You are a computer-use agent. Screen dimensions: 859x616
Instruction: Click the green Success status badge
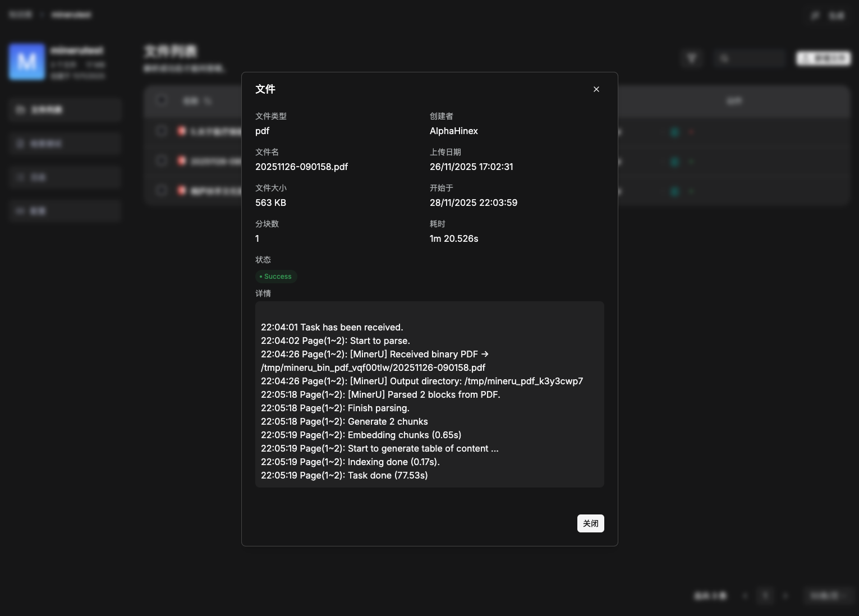[x=276, y=277]
